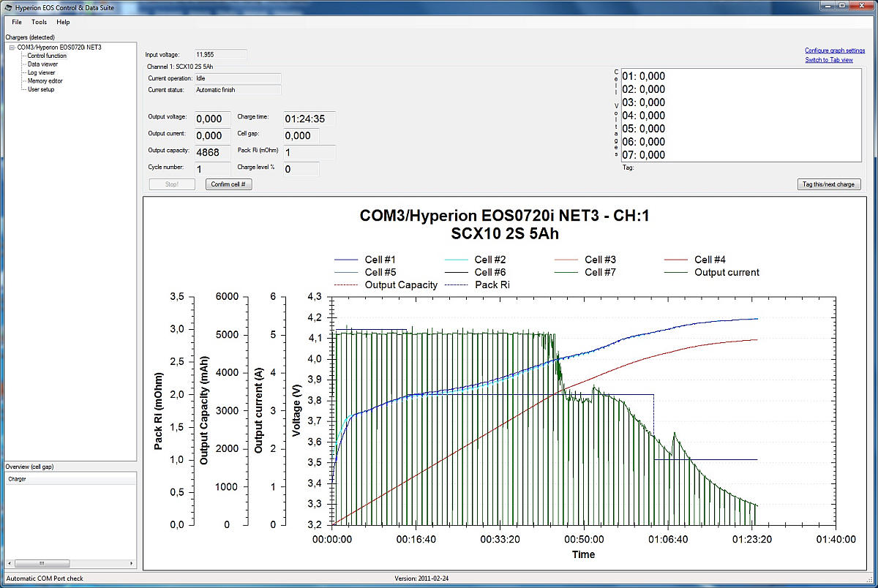Viewport: 878px width, 588px height.
Task: Select cell voltage row 05: 0,000
Action: [644, 129]
